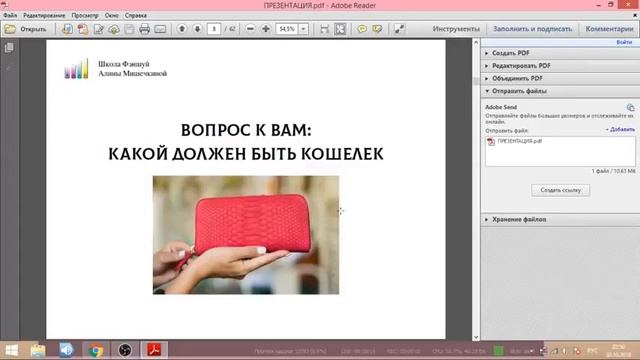Expand the Хранение файлов section
This screenshot has width=640, height=360.
point(560,220)
